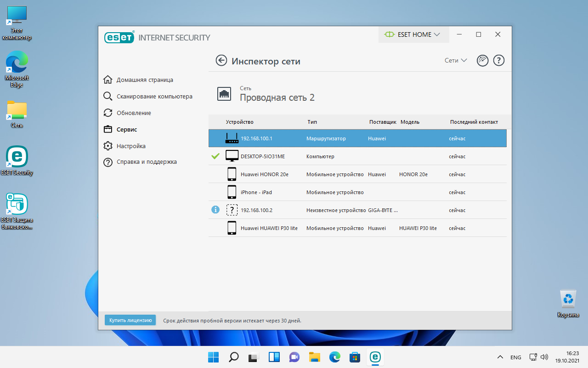Click the question mark help icon

pos(498,60)
